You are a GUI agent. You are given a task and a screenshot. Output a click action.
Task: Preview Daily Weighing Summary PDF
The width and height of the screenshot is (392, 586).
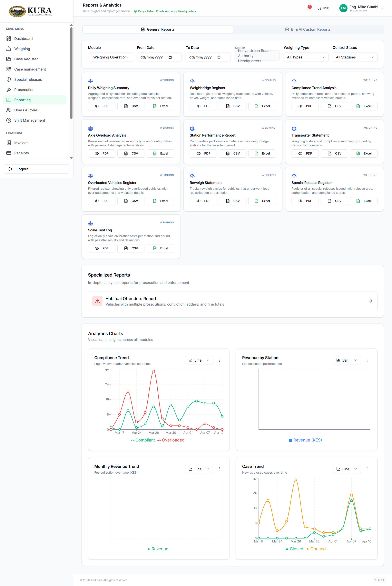[x=101, y=106]
